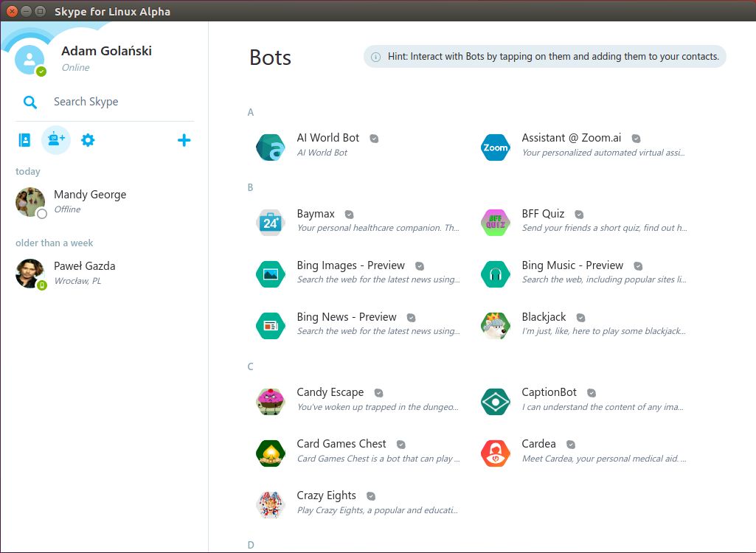Click Adam Golański's profile avatar
The image size is (756, 553).
30,60
